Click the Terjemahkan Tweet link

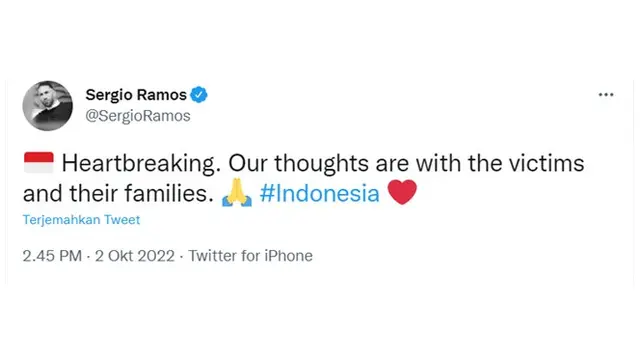[81, 220]
